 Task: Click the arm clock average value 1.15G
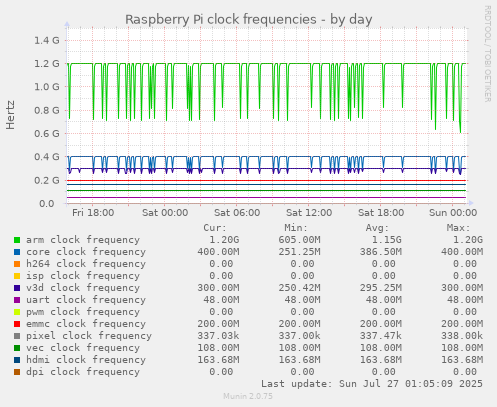[x=387, y=240]
